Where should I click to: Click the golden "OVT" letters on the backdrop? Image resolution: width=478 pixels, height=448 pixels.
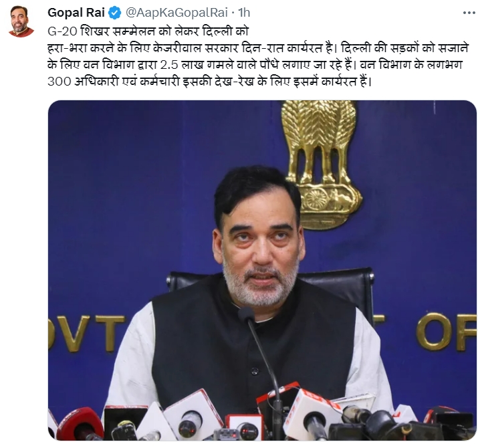(87, 332)
